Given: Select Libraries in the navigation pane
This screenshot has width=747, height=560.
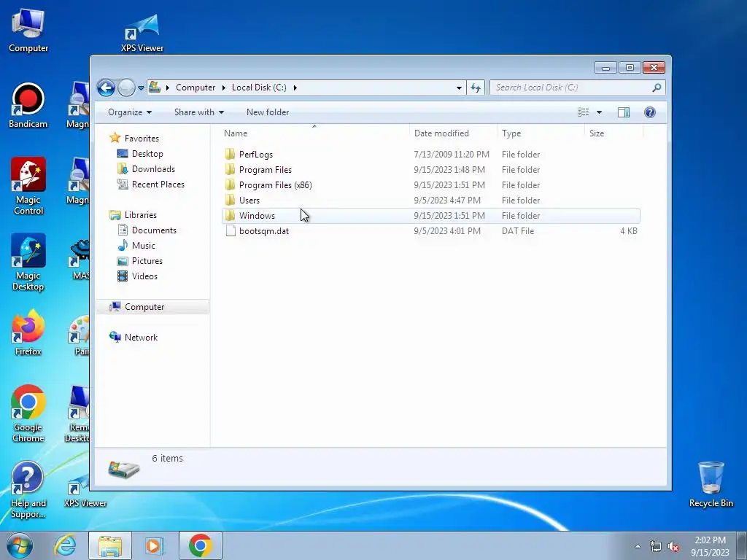Looking at the screenshot, I should [141, 215].
